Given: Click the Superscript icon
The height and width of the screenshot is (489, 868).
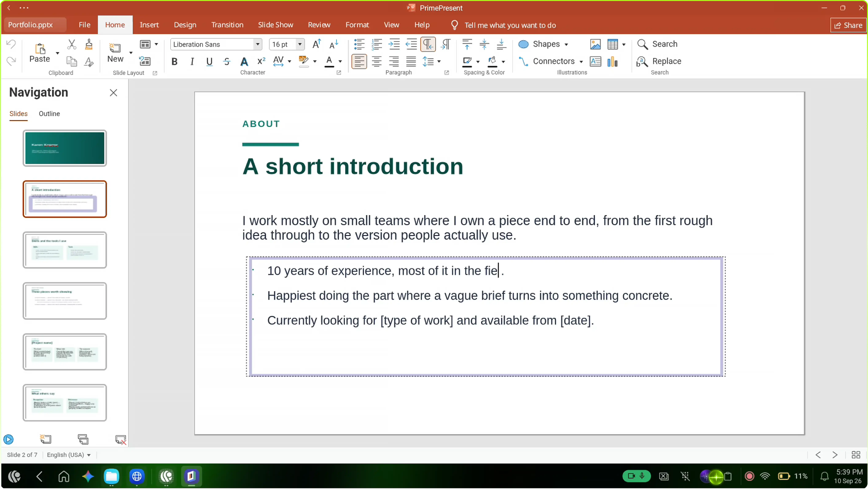Looking at the screenshot, I should pos(261,61).
